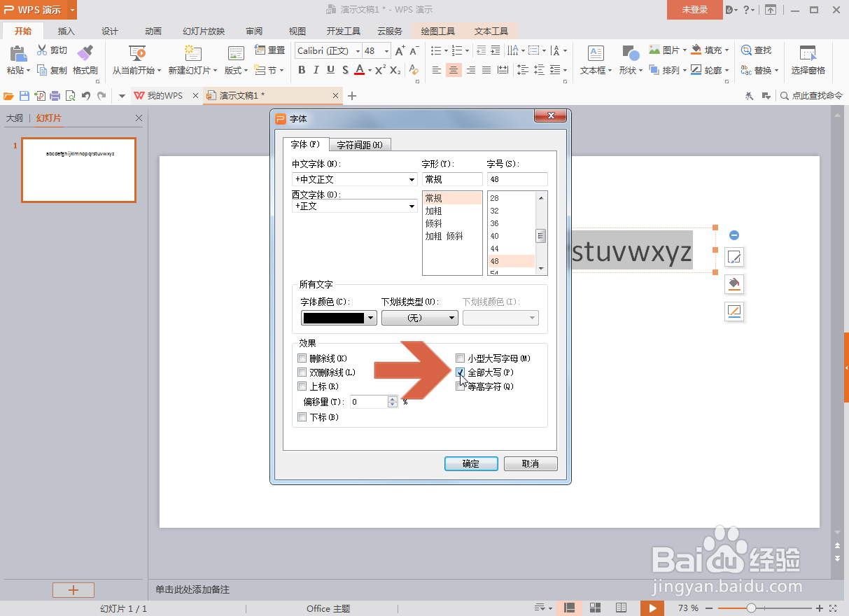This screenshot has height=616, width=849.
Task: Click the Center Align paragraph icon
Action: tap(454, 70)
